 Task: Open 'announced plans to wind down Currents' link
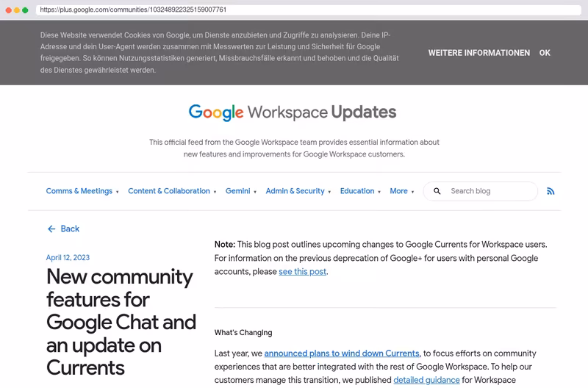[x=342, y=353]
